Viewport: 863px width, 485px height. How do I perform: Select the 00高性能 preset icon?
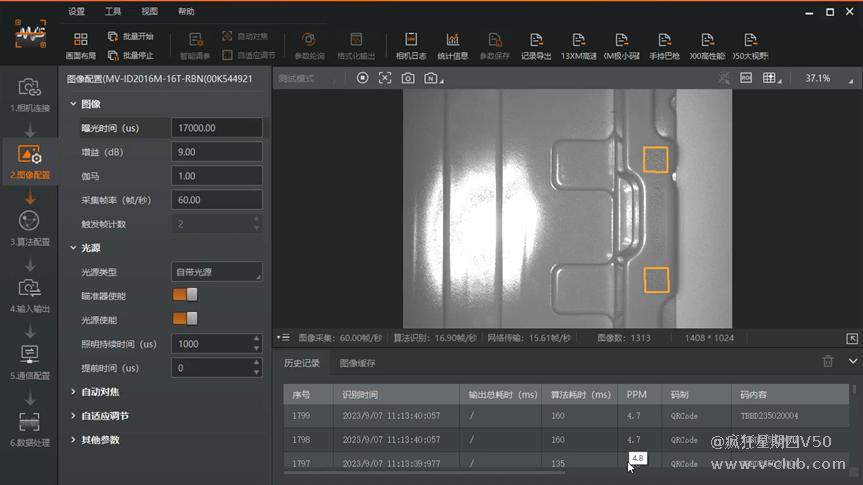(707, 45)
